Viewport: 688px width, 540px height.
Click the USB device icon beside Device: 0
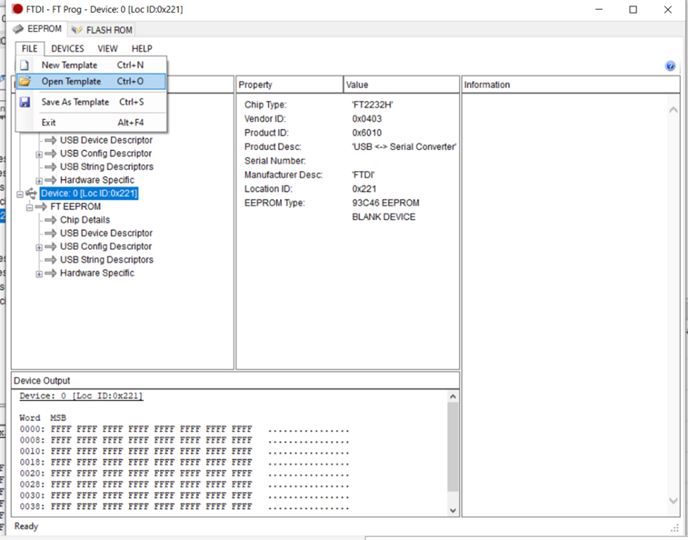click(31, 193)
